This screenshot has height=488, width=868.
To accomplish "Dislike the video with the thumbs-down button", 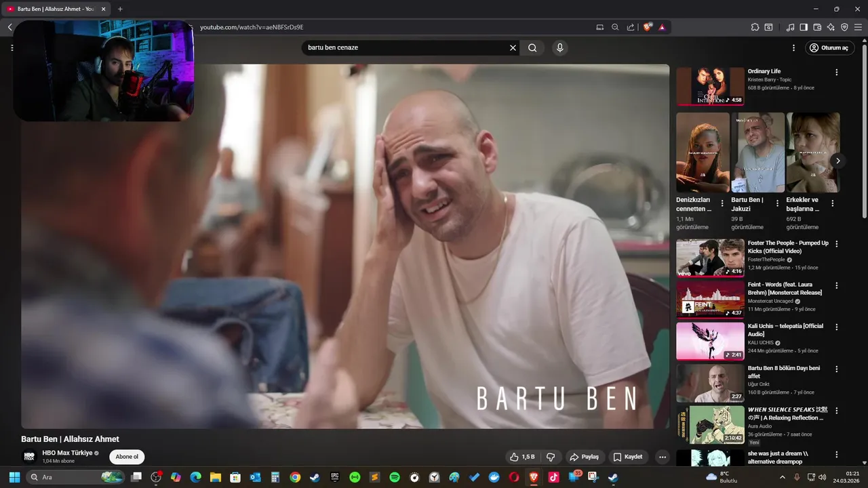I will 551,457.
